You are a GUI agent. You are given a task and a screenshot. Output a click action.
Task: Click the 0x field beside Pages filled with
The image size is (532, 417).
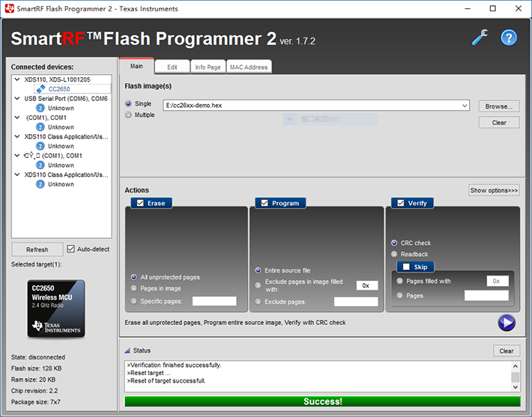(498, 281)
